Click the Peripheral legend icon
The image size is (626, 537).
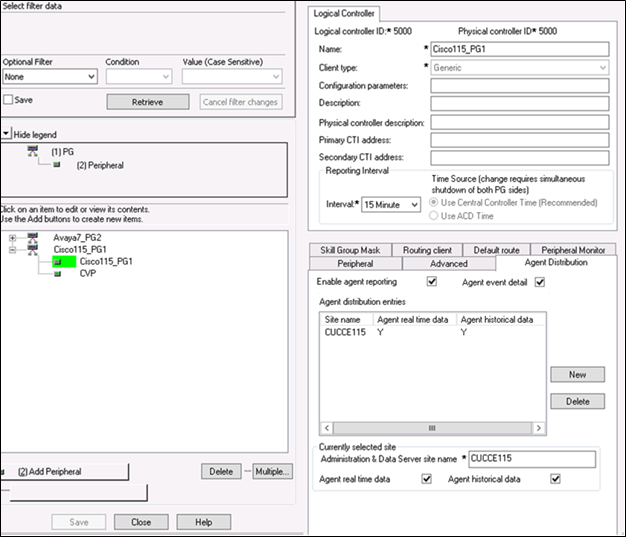(x=57, y=164)
